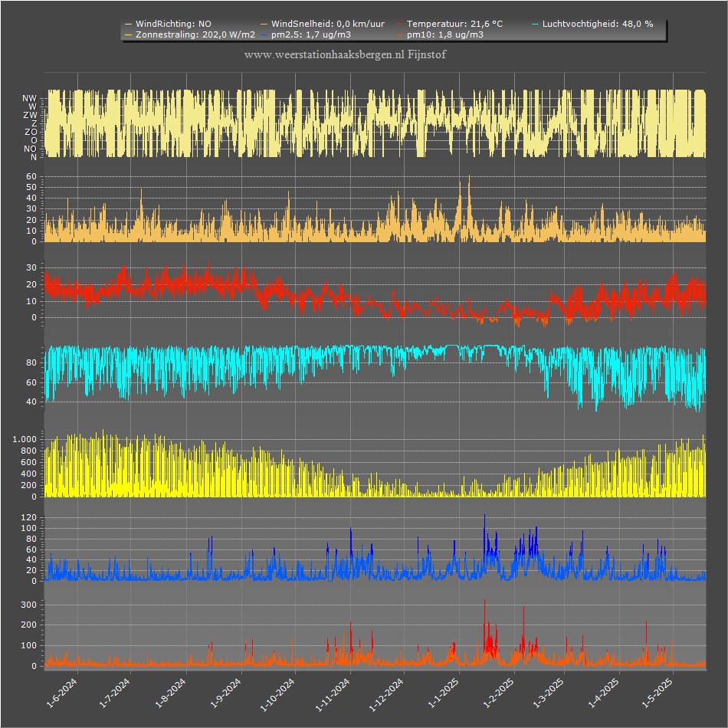Click the 1-9-2024 date axis label
728x728 pixels.
click(x=225, y=693)
